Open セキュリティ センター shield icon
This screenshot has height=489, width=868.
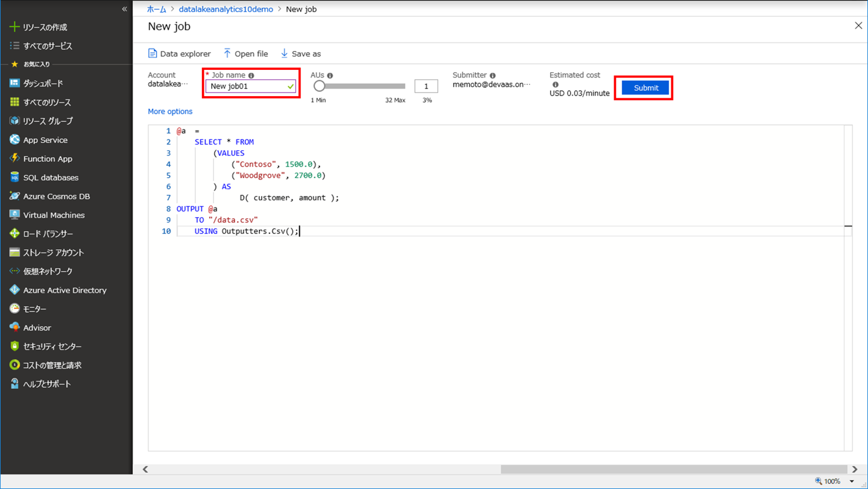(15, 346)
